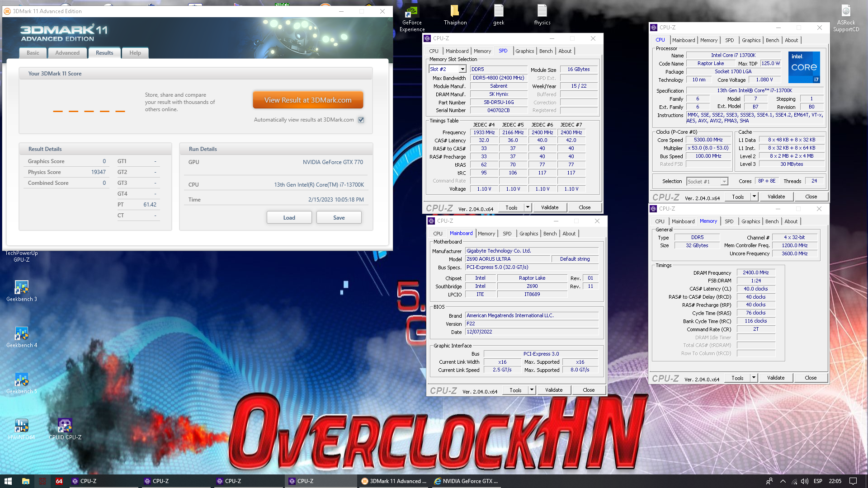Image resolution: width=868 pixels, height=488 pixels.
Task: Open the notification center icon
Action: [x=853, y=481]
